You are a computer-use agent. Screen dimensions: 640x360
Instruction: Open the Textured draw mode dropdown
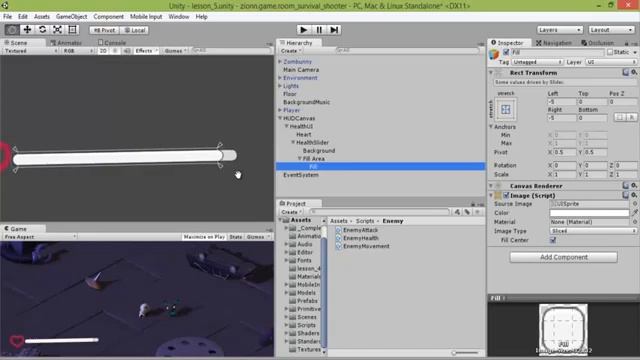30,51
